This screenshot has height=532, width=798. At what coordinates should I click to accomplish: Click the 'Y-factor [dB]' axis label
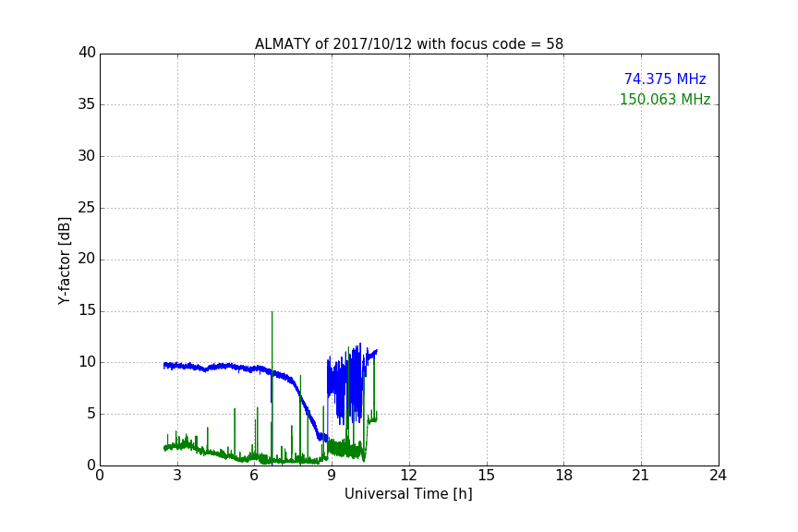[64, 260]
